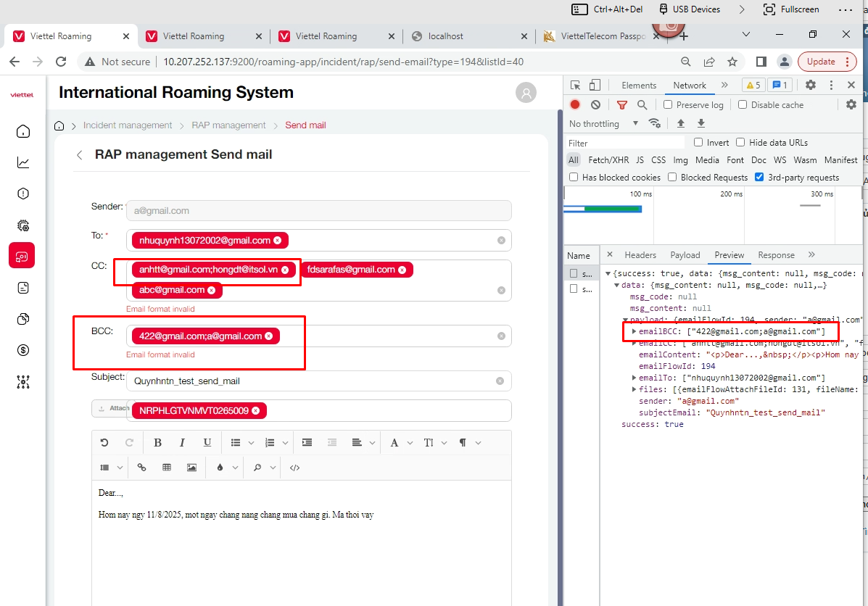This screenshot has height=606, width=868.
Task: Go back using the RAP management arrow
Action: 80,155
